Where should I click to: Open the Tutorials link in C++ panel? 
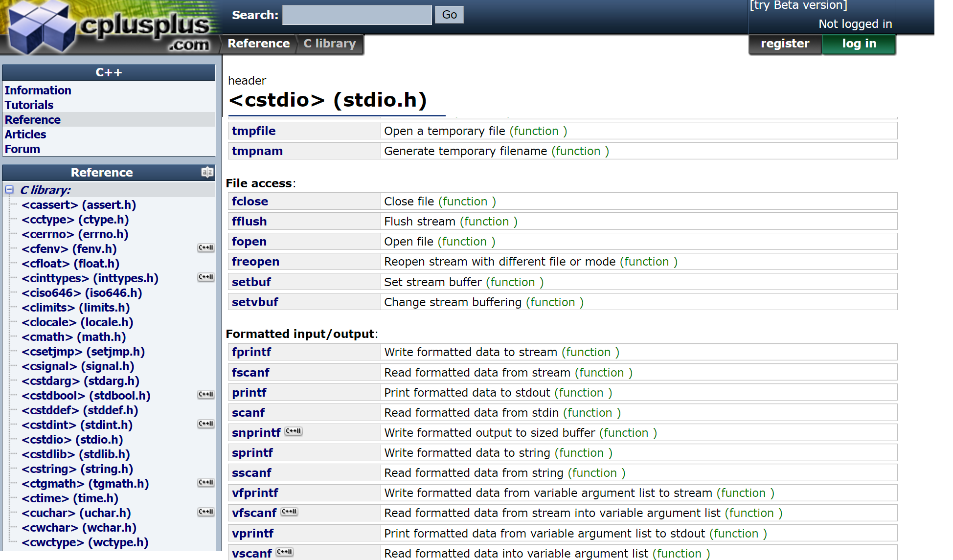tap(29, 105)
